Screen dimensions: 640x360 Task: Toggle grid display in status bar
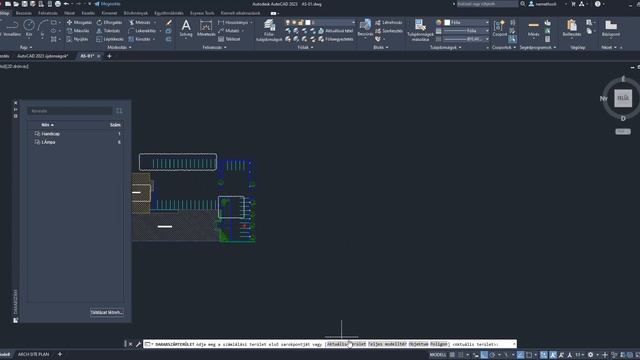click(452, 355)
